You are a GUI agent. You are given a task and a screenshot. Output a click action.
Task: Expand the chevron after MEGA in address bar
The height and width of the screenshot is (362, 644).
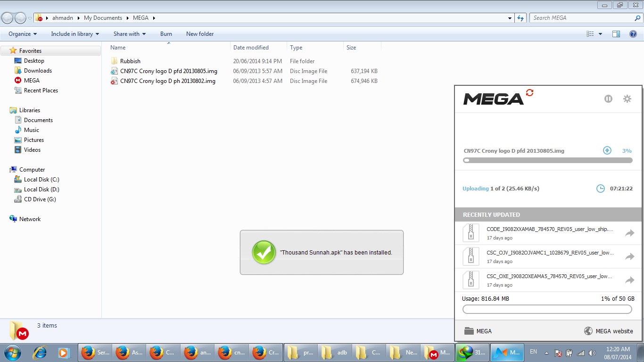154,18
